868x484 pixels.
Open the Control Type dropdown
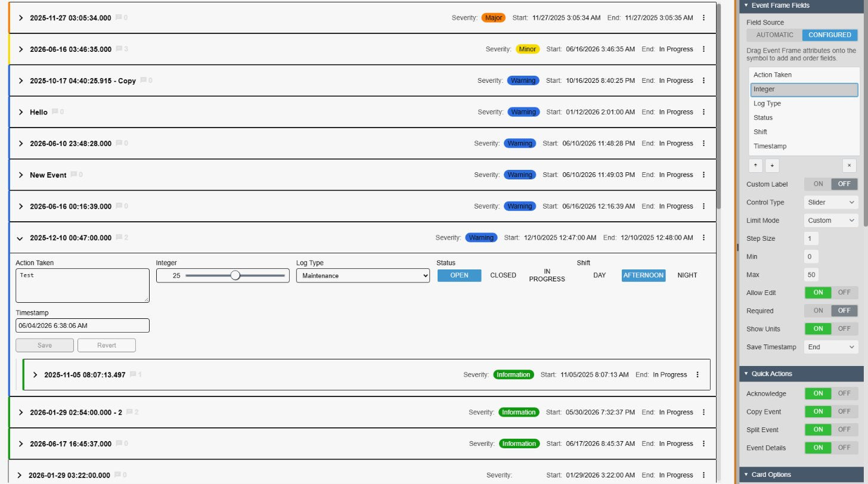tap(831, 202)
